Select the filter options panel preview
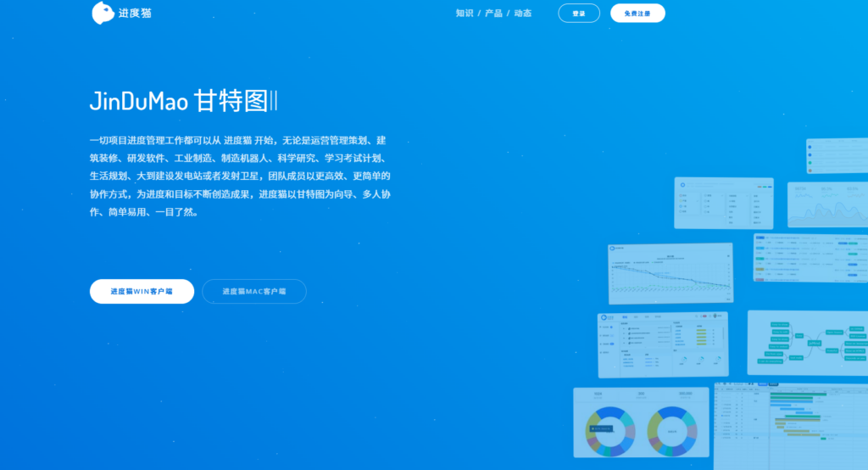 click(x=723, y=203)
